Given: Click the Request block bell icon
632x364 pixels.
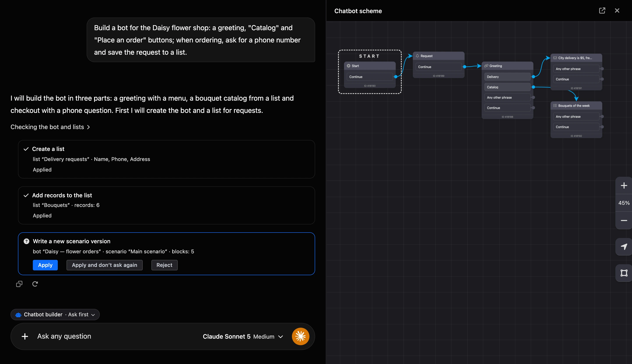Looking at the screenshot, I should coord(417,56).
